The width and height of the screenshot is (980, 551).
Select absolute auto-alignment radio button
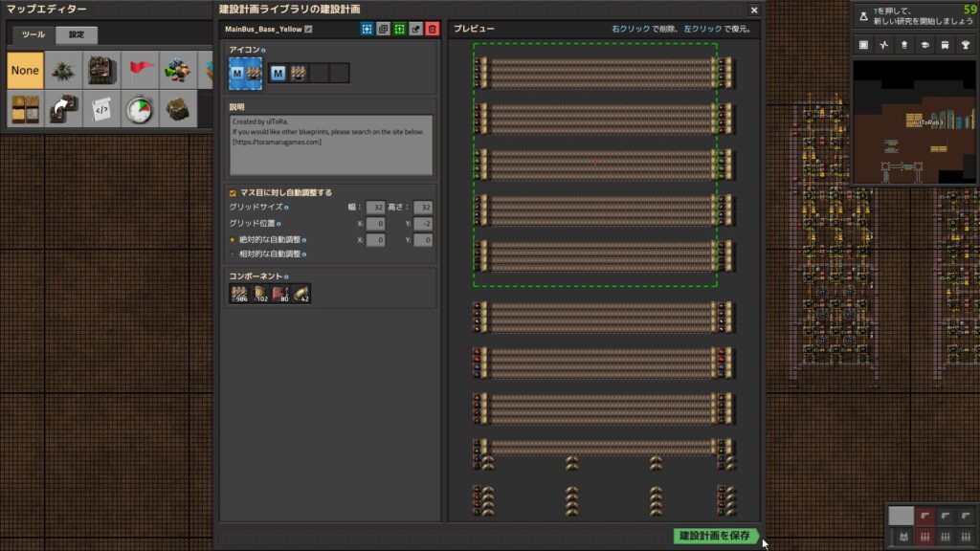point(233,240)
